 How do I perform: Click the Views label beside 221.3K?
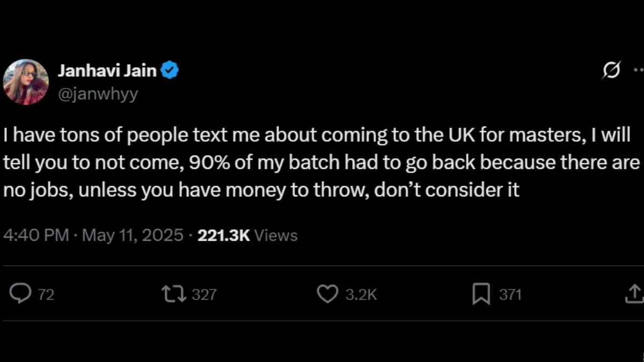[x=276, y=235]
